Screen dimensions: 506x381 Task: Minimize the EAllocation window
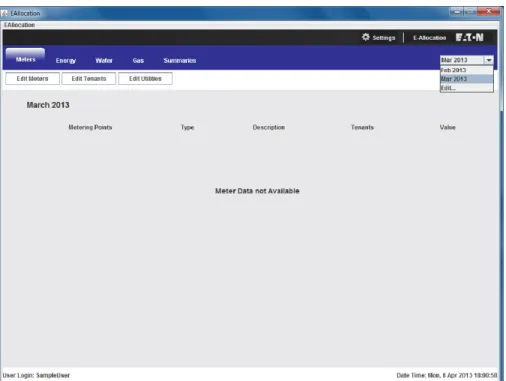(456, 12)
